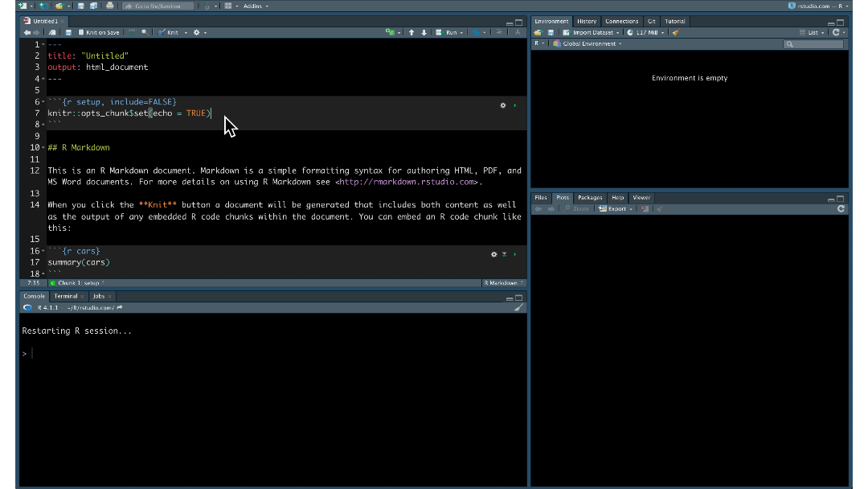Open the Run dropdown in editor toolbar

tap(461, 31)
